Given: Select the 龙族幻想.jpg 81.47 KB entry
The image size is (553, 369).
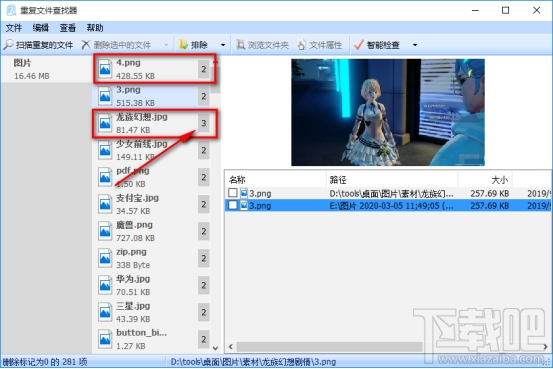Looking at the screenshot, I should [152, 123].
